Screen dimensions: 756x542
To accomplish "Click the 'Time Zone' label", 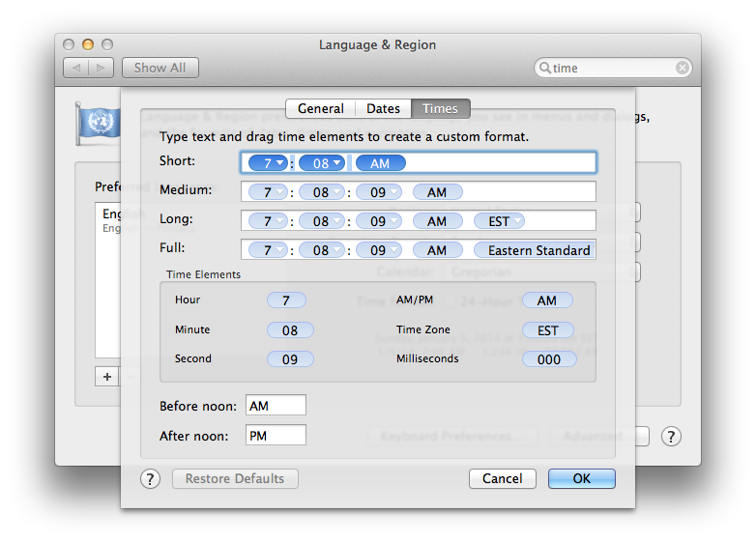I will (x=422, y=329).
